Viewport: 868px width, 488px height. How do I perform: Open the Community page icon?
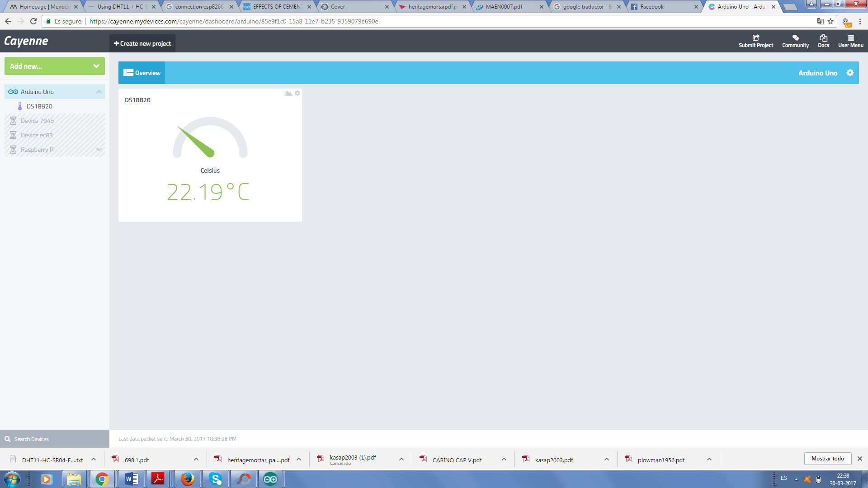pos(795,38)
